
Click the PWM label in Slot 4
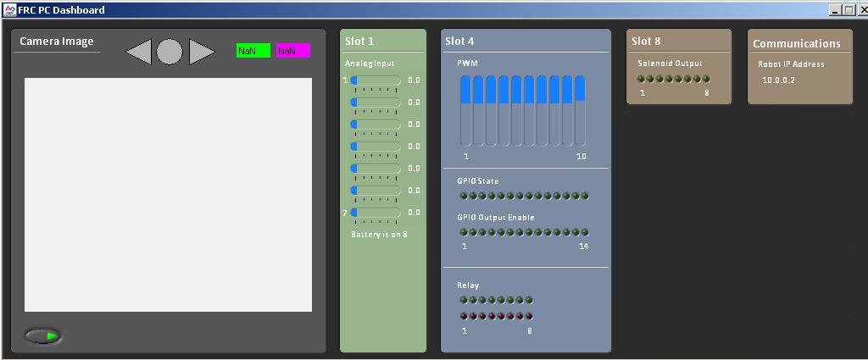467,64
